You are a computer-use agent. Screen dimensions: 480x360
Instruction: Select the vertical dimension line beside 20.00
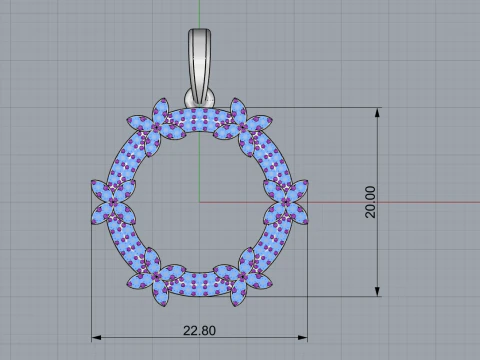pyautogui.click(x=377, y=202)
